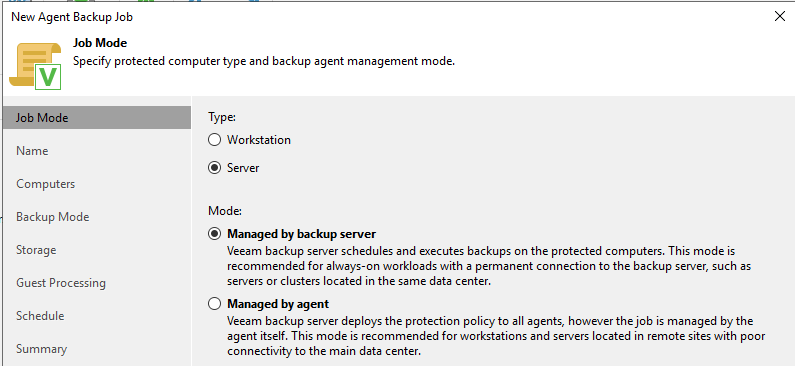Click the remote sites poor connectivity description
The image size is (795, 366).
pos(496,336)
